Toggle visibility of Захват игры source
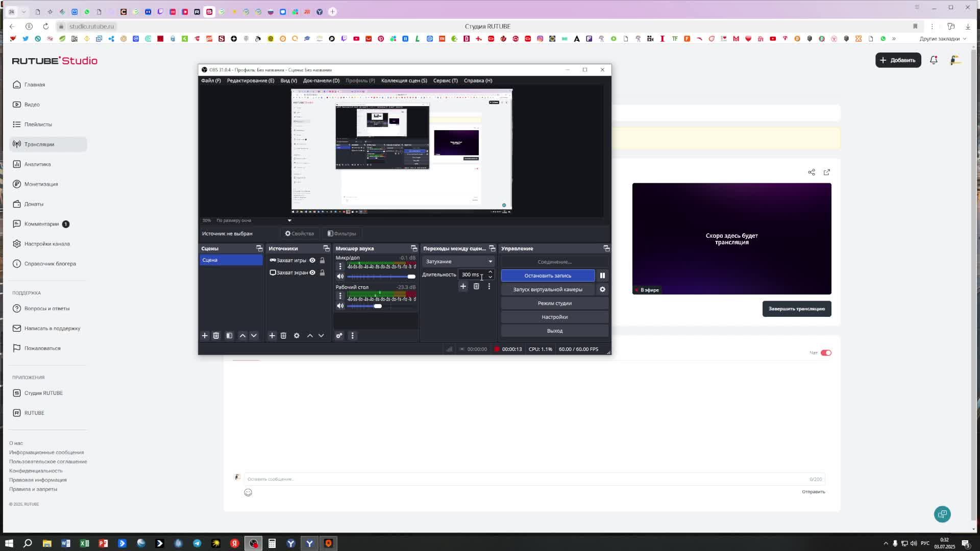980x551 pixels. [312, 260]
